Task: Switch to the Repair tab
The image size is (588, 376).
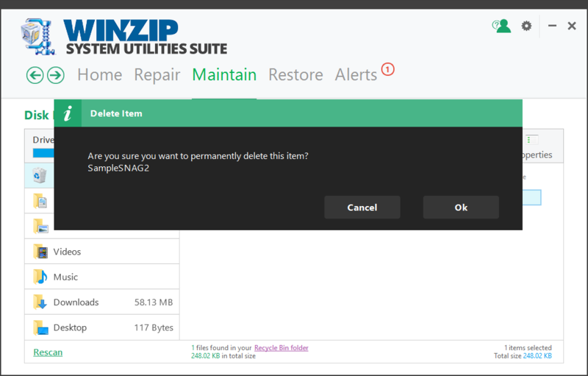Action: (x=157, y=74)
